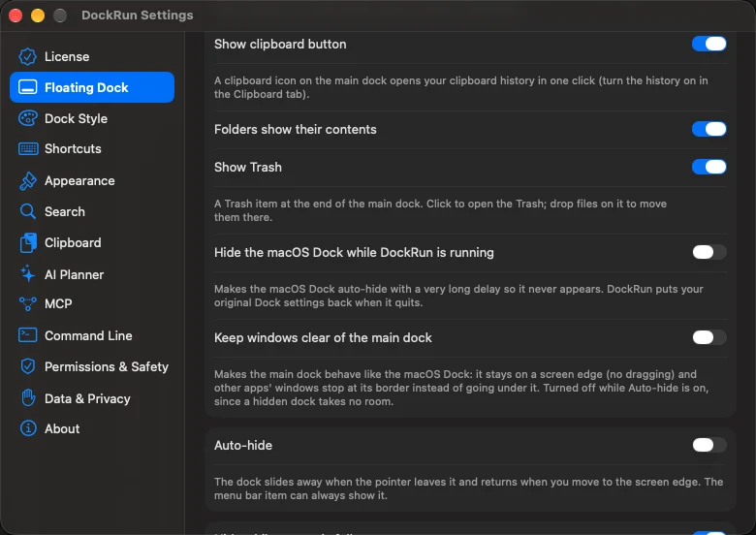Image resolution: width=756 pixels, height=535 pixels.
Task: Open the Shortcuts settings pane
Action: point(92,148)
